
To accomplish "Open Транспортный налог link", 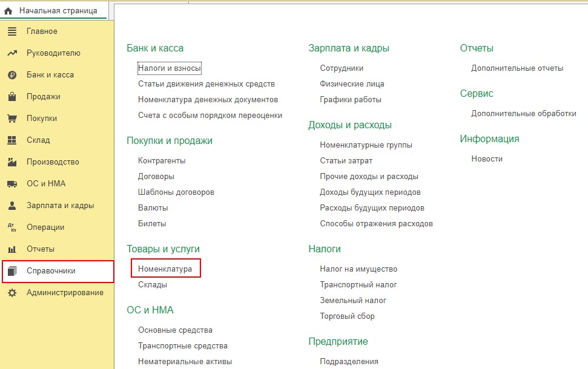I will pos(358,285).
